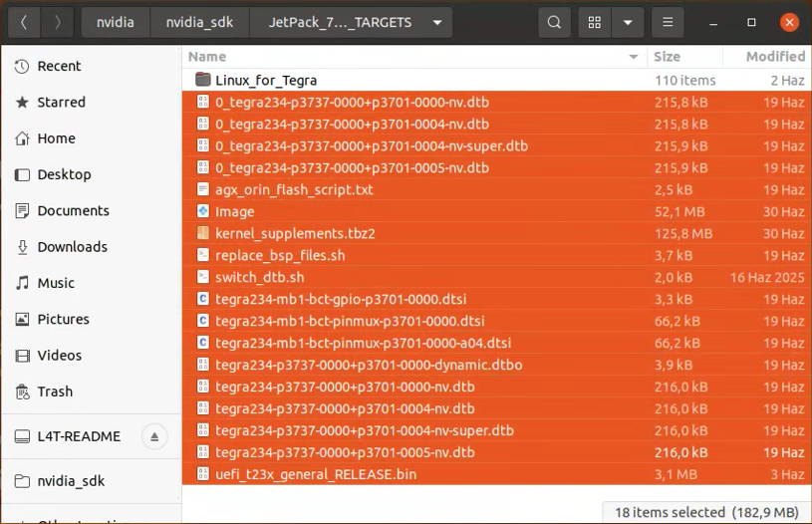
Task: Open view options dropdown arrow
Action: (628, 22)
